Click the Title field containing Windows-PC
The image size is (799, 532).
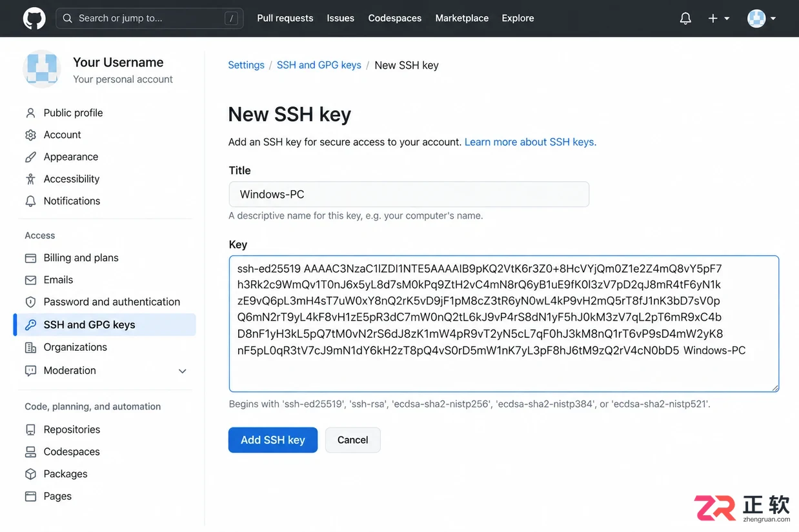[409, 194]
